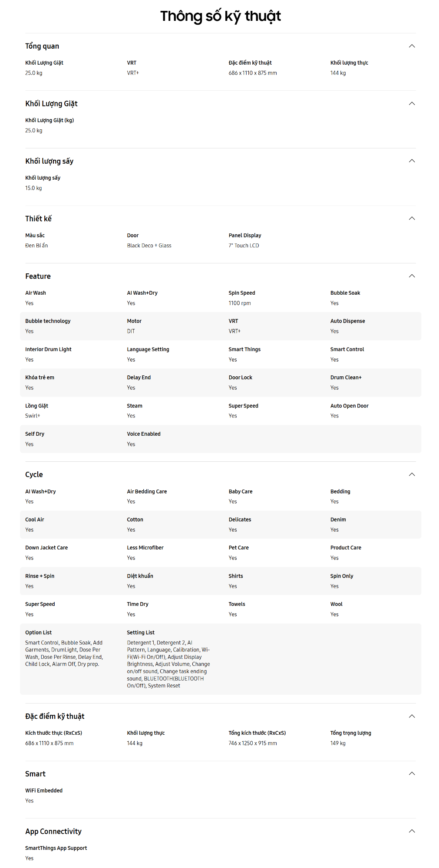Image resolution: width=439 pixels, height=868 pixels.
Task: Click the Thiết kế section chevron arrow
Action: tap(412, 218)
